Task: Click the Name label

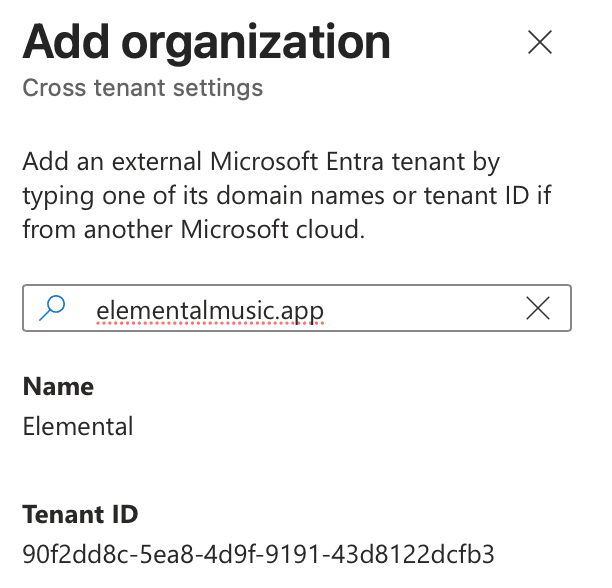Action: (x=58, y=387)
